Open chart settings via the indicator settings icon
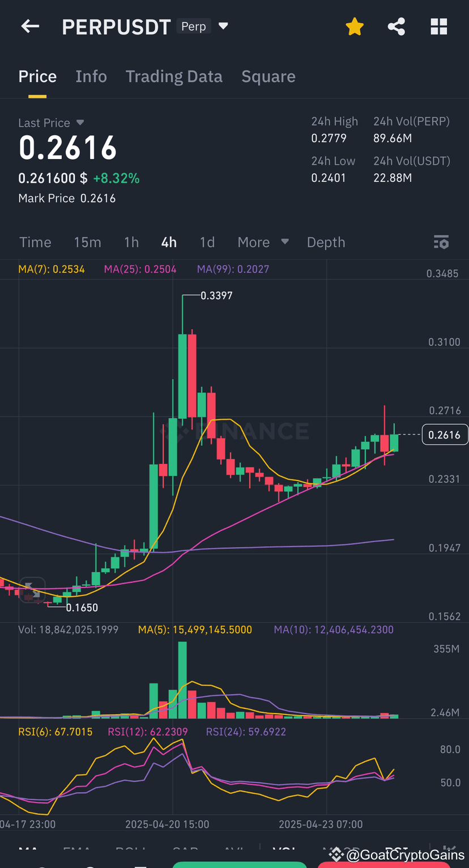Screen dimensions: 469x868 [x=441, y=242]
